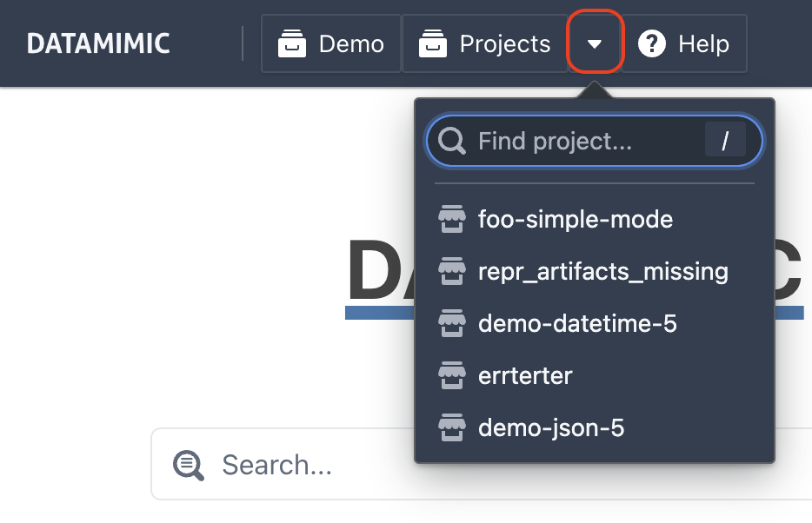Focus the Find project search field
The height and width of the screenshot is (523, 812).
pyautogui.click(x=595, y=141)
